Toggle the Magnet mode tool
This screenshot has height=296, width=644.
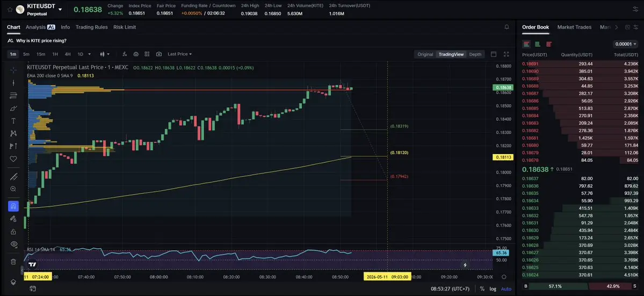pos(13,206)
